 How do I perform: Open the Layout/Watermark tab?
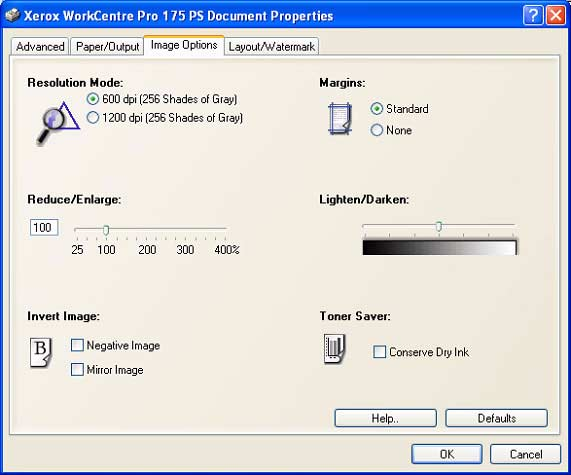coord(272,47)
